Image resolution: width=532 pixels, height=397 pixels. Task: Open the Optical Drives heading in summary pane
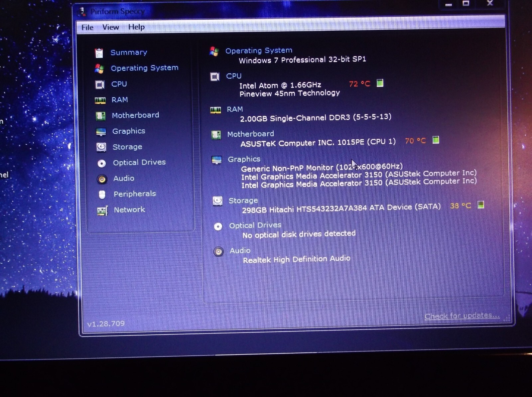click(x=255, y=225)
